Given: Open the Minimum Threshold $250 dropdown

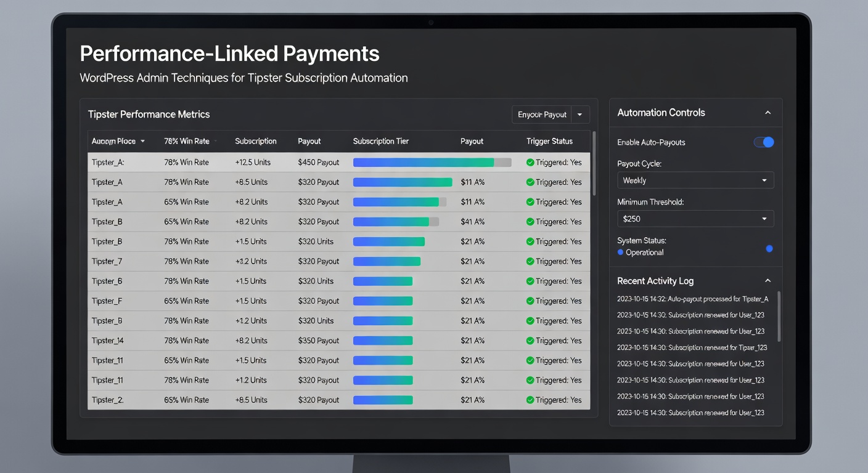Looking at the screenshot, I should pos(695,219).
